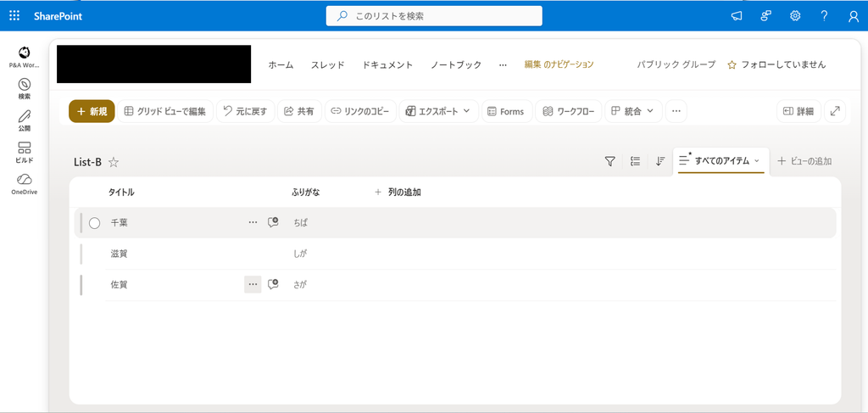Open 公開 in the left sidebar
This screenshot has width=868, height=413.
[24, 120]
